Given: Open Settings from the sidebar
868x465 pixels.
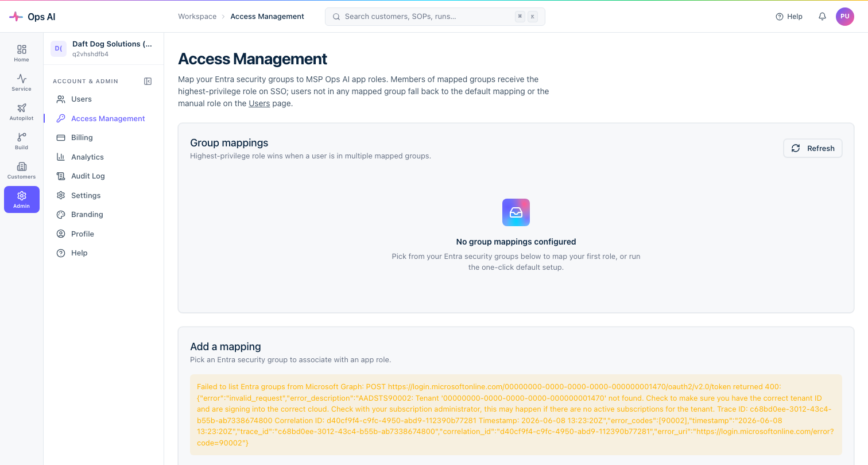Looking at the screenshot, I should [x=103, y=195].
